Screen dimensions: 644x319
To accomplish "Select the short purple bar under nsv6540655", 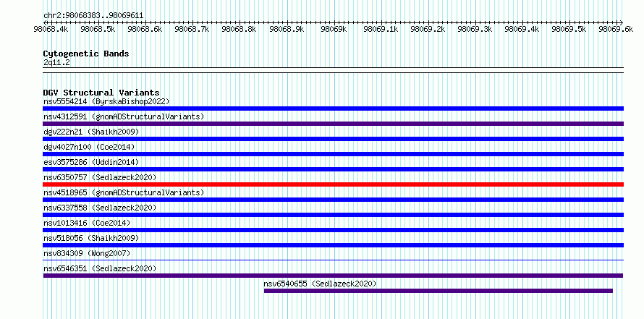I will (438, 291).
